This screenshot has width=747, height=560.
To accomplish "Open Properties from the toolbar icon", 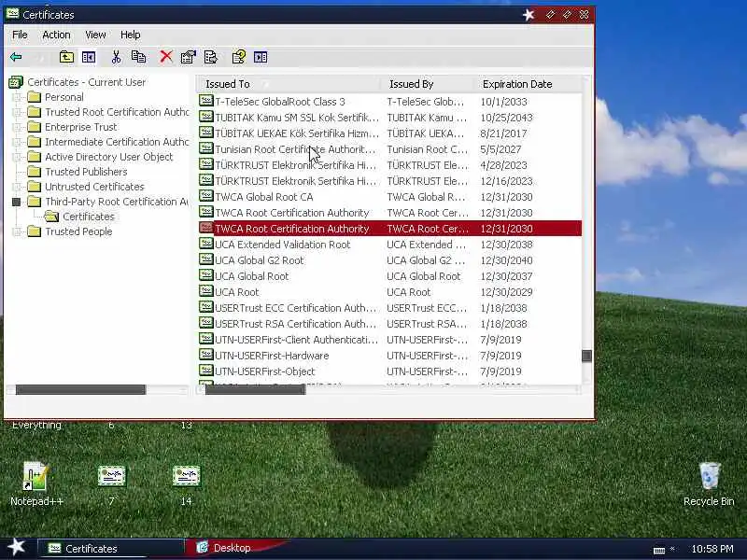I will click(x=189, y=57).
